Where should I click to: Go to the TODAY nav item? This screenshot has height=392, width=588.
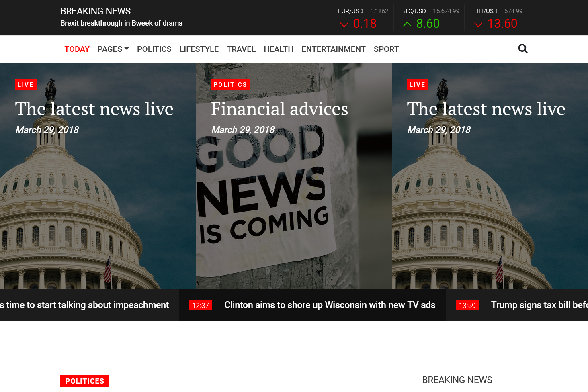point(77,49)
